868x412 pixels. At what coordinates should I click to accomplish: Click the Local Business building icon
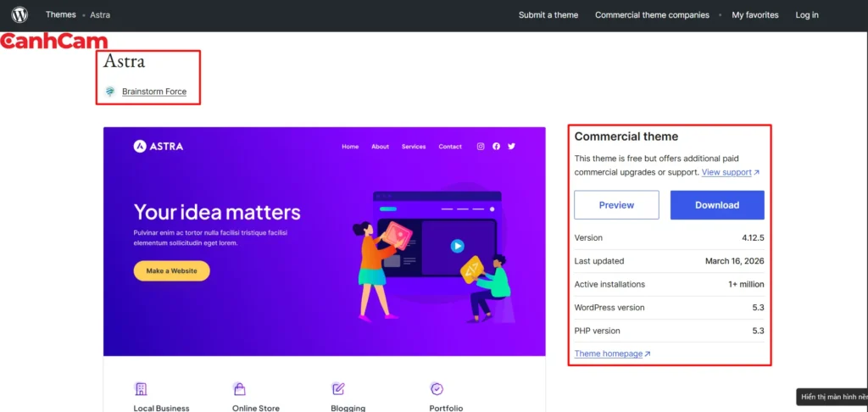(141, 389)
